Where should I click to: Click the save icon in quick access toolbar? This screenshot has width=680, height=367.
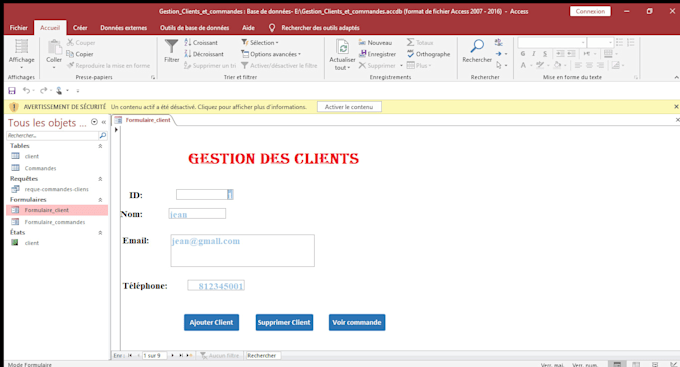tap(12, 91)
